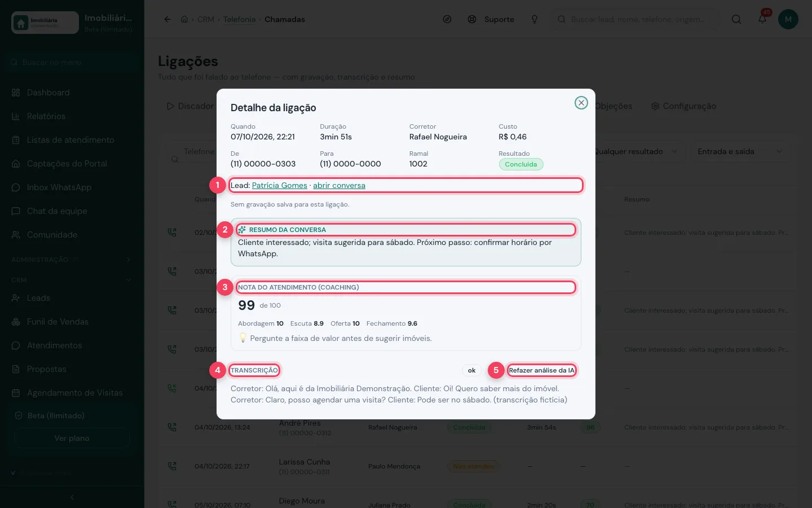The image size is (812, 508).
Task: Collapse the CRM sidebar section
Action: [x=72, y=280]
